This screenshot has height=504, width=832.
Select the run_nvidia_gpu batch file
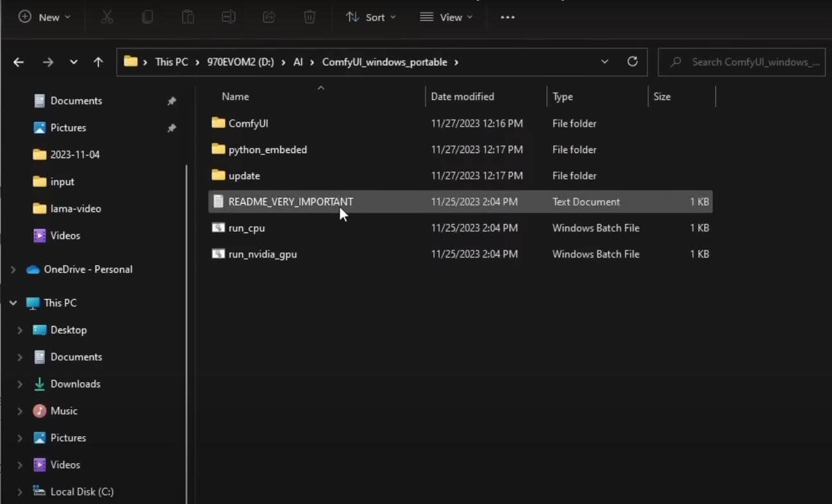[x=460, y=254]
